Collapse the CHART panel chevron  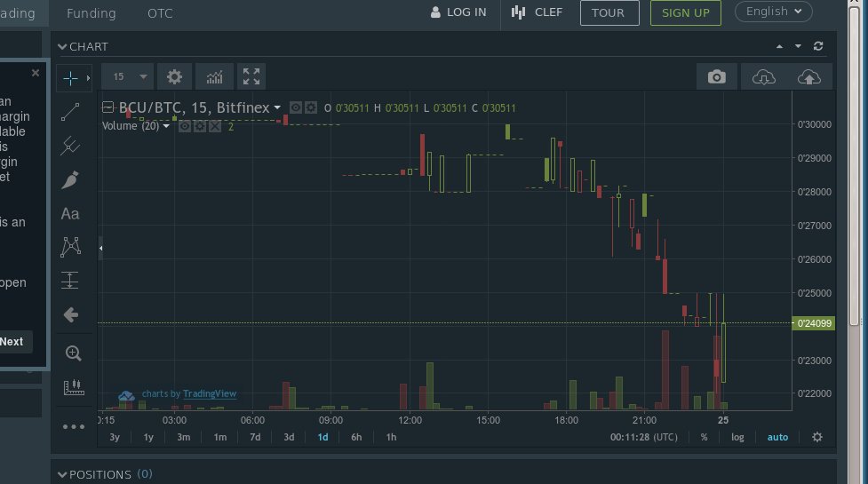[62, 47]
